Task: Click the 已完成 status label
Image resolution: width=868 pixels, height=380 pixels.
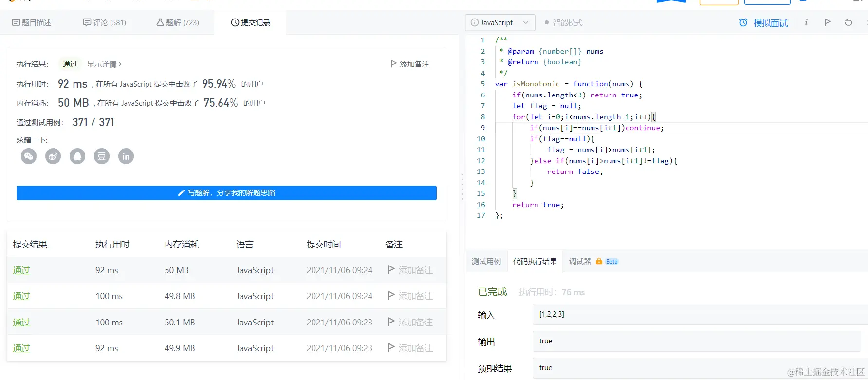Action: (492, 292)
